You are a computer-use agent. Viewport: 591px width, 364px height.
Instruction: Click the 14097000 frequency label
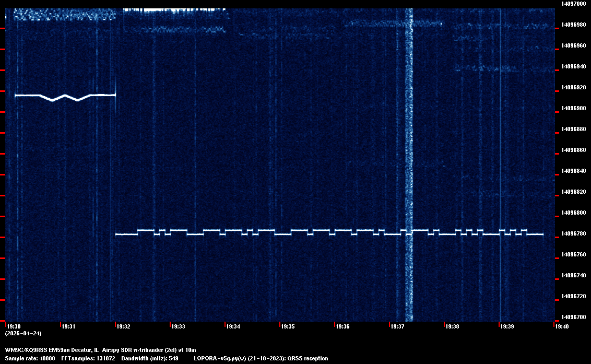click(x=573, y=4)
